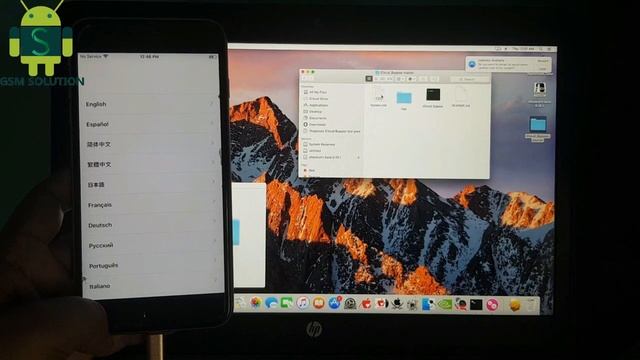The image size is (640, 360).
Task: Go back in the Finder window
Action: (304, 78)
